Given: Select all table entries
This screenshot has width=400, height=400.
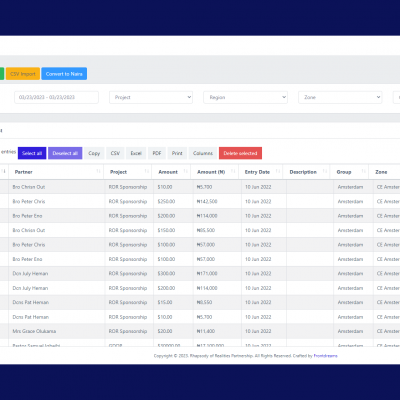Looking at the screenshot, I should (32, 153).
